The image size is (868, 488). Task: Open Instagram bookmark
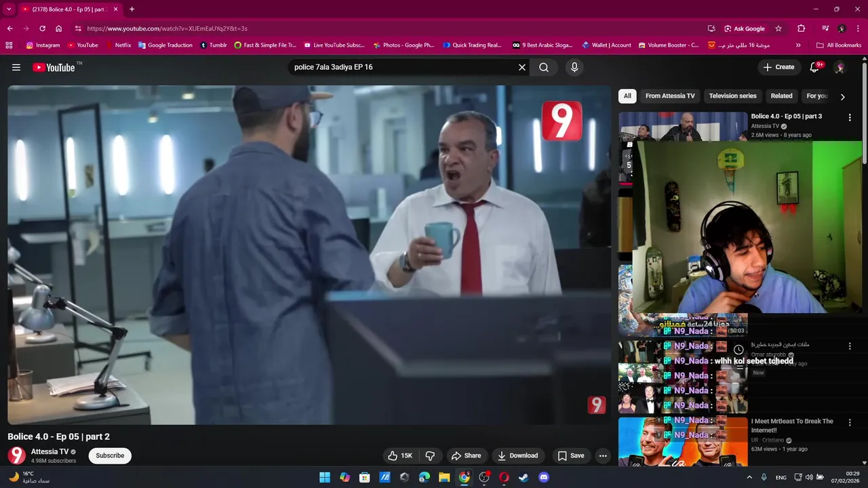click(43, 45)
